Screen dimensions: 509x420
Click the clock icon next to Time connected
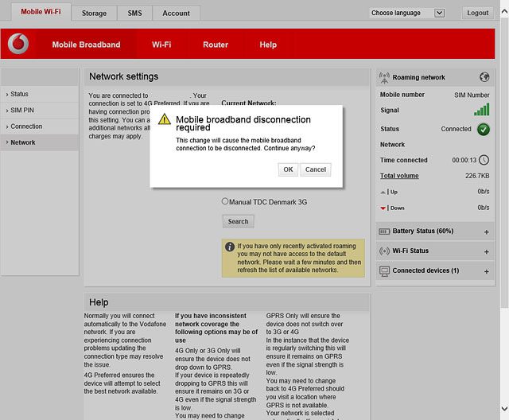coord(484,160)
